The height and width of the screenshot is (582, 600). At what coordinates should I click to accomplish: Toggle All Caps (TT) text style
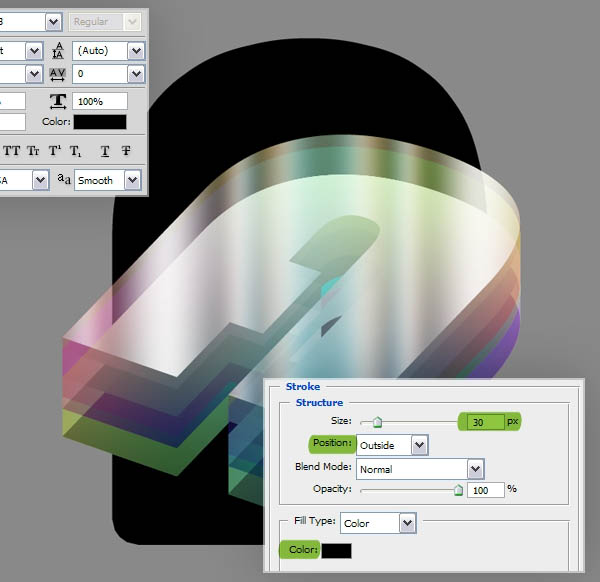click(x=13, y=151)
